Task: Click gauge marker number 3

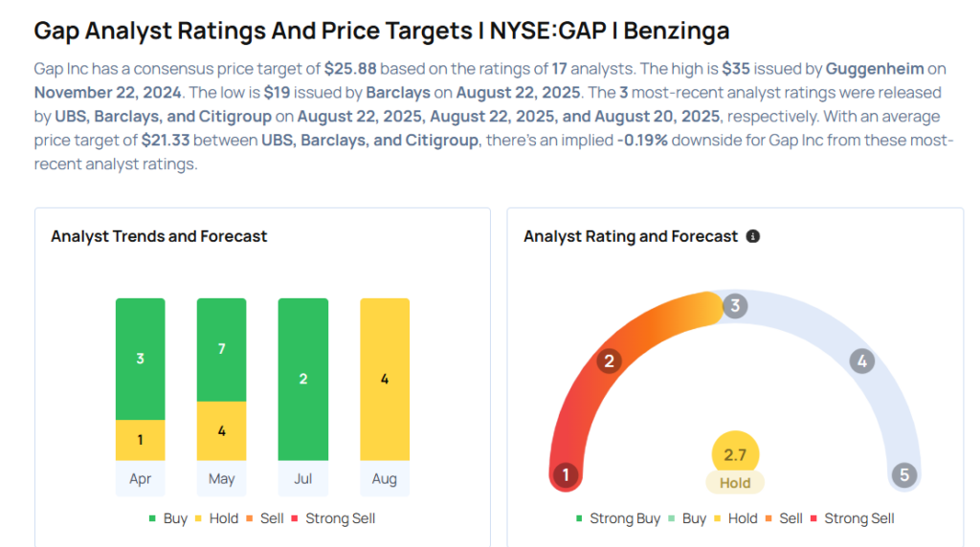Action: [735, 306]
